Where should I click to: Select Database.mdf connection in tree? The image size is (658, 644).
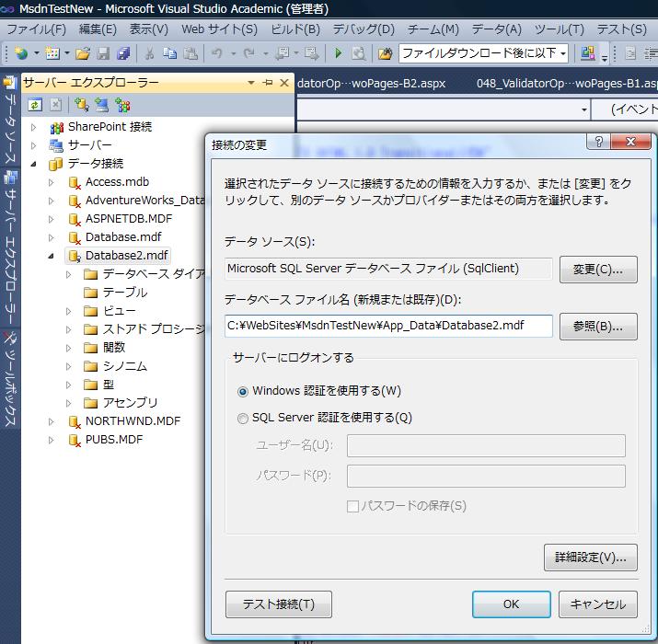[x=123, y=237]
